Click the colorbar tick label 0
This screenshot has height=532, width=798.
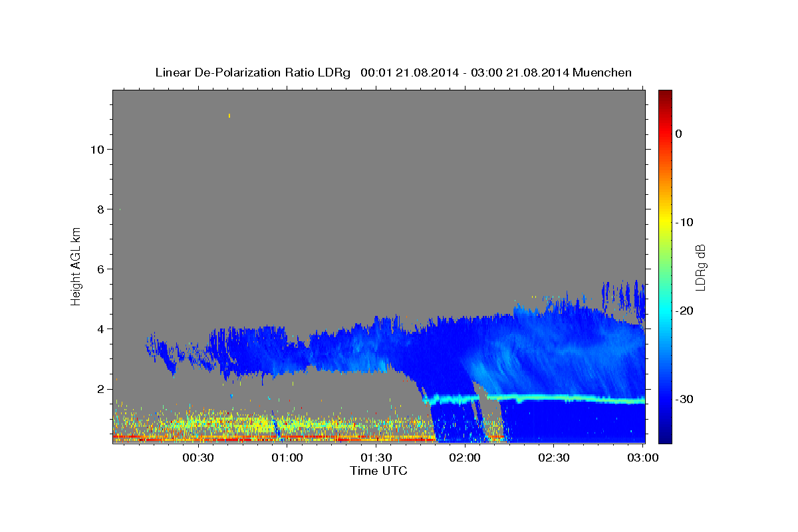(679, 134)
